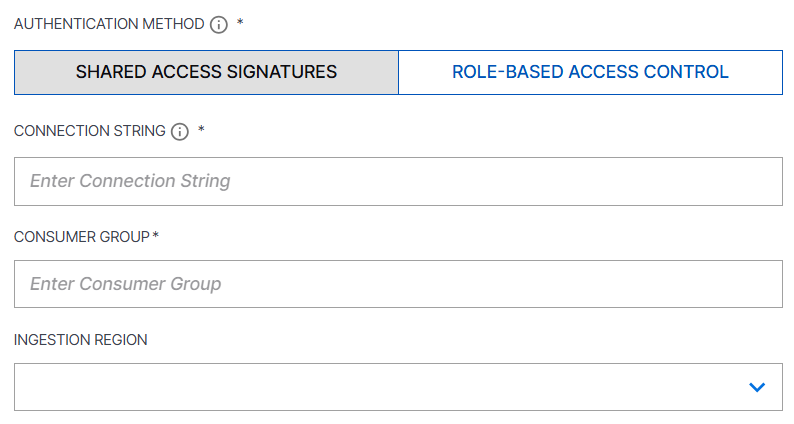Focus the Consumer Group input field
794x424 pixels.
(399, 284)
